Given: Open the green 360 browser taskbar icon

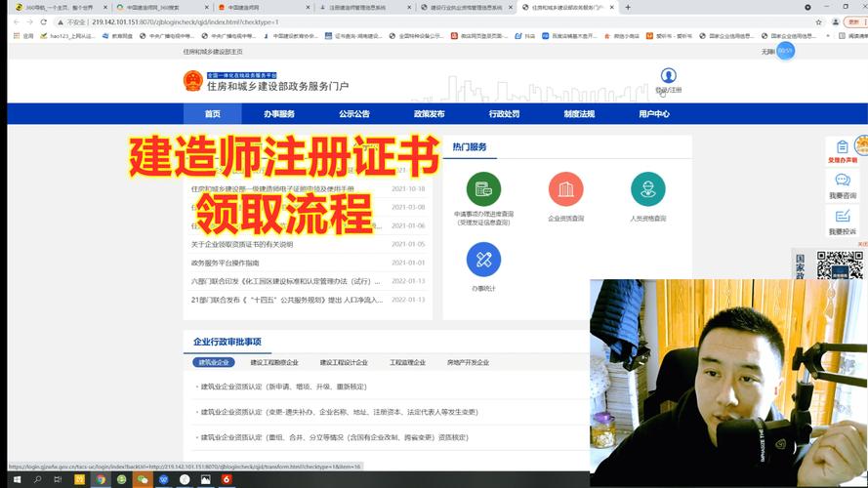Looking at the screenshot, I should [x=121, y=479].
